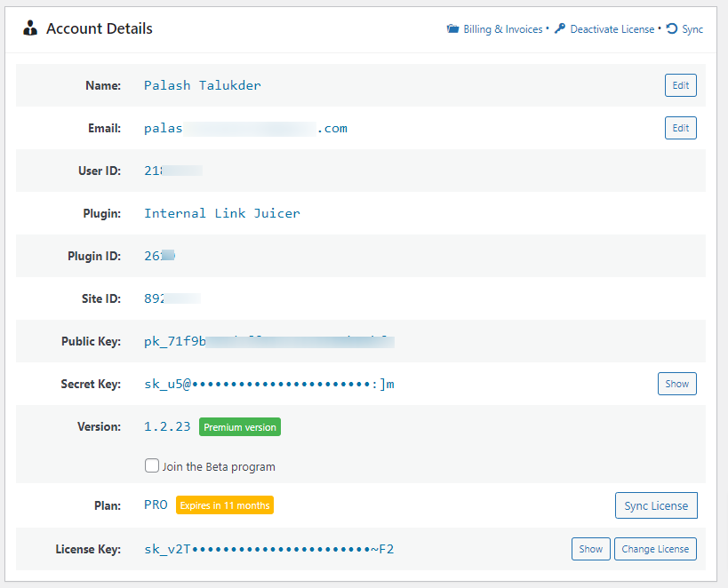The width and height of the screenshot is (728, 588).
Task: Reveal the masked License Key with Show
Action: [x=590, y=549]
